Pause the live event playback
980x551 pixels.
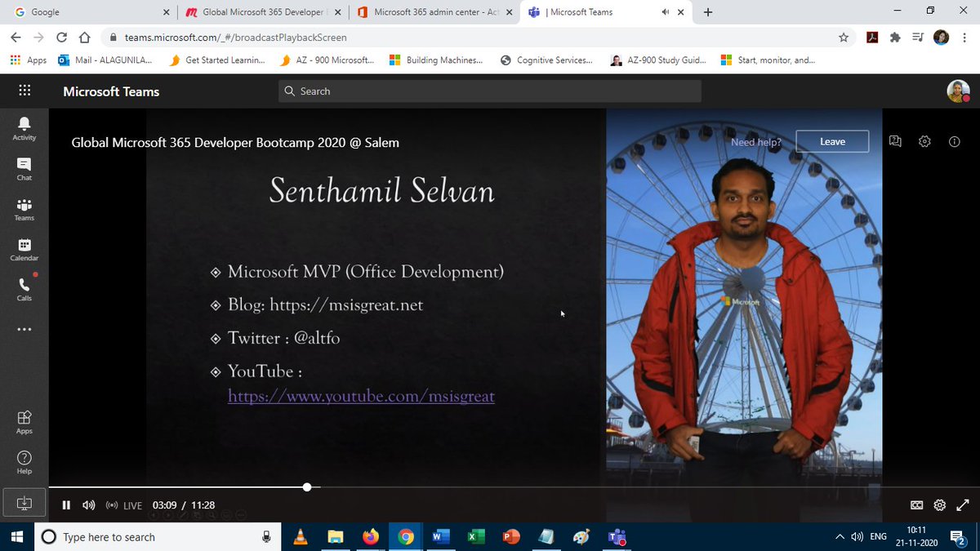[x=66, y=505]
